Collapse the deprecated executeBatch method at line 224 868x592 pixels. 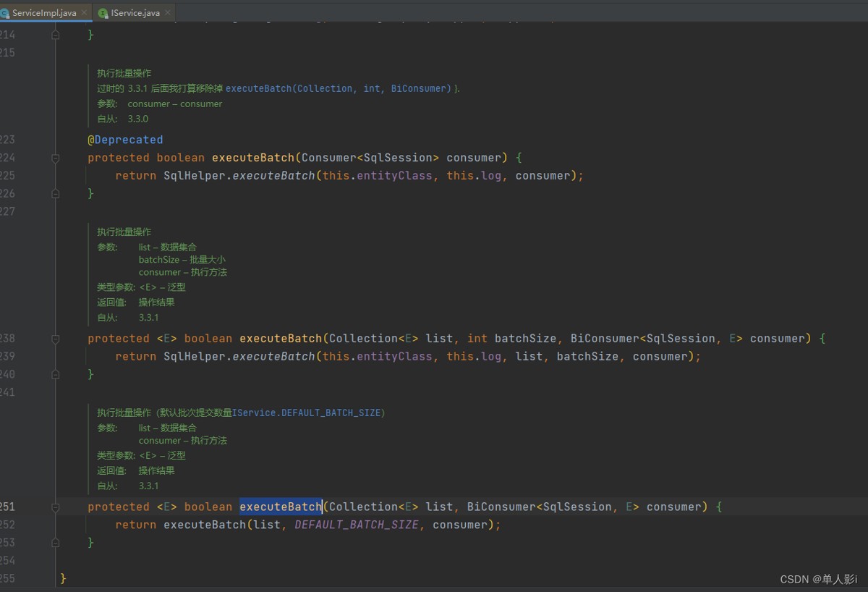click(x=56, y=158)
